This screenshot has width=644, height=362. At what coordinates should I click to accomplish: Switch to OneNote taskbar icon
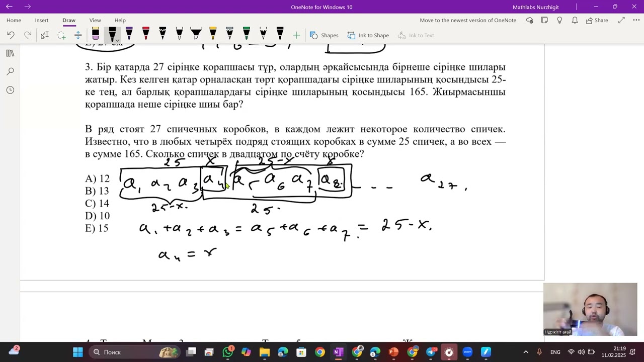(339, 352)
